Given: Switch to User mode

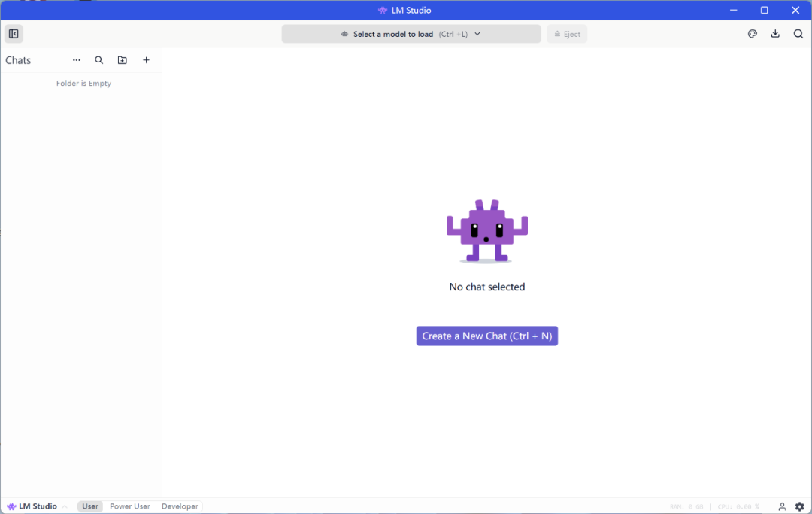Looking at the screenshot, I should pos(90,506).
